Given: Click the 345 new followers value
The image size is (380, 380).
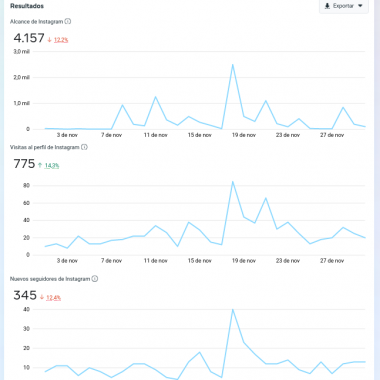Looking at the screenshot, I should (25, 295).
